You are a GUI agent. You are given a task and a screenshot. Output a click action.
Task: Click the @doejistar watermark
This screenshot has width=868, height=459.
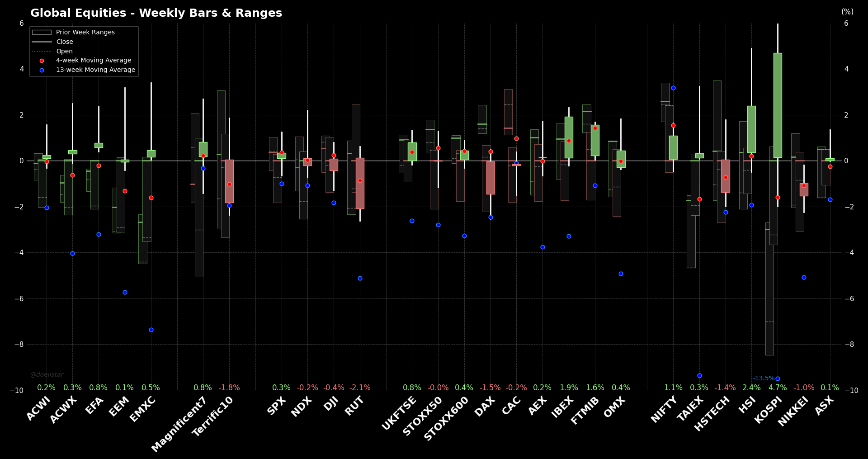(x=47, y=374)
